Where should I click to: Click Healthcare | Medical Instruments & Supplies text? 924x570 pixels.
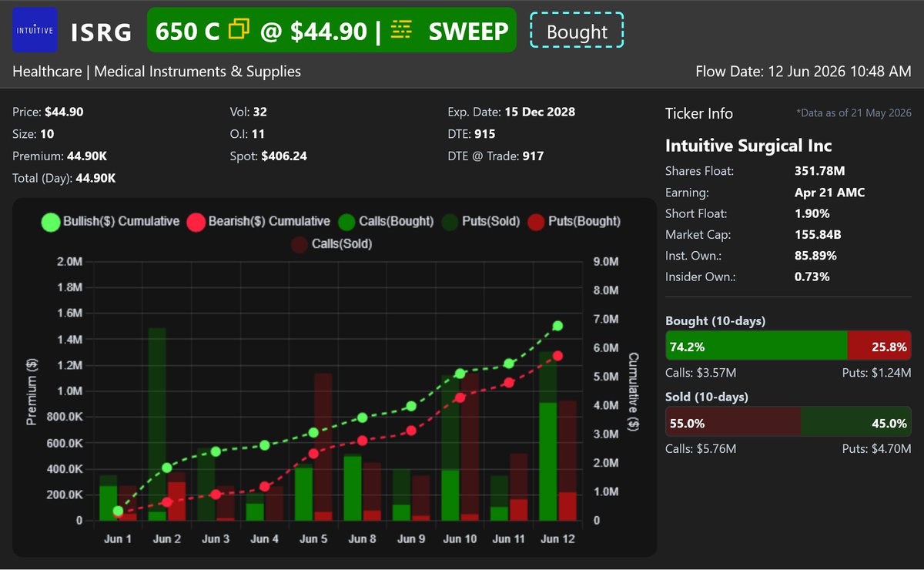click(x=157, y=72)
